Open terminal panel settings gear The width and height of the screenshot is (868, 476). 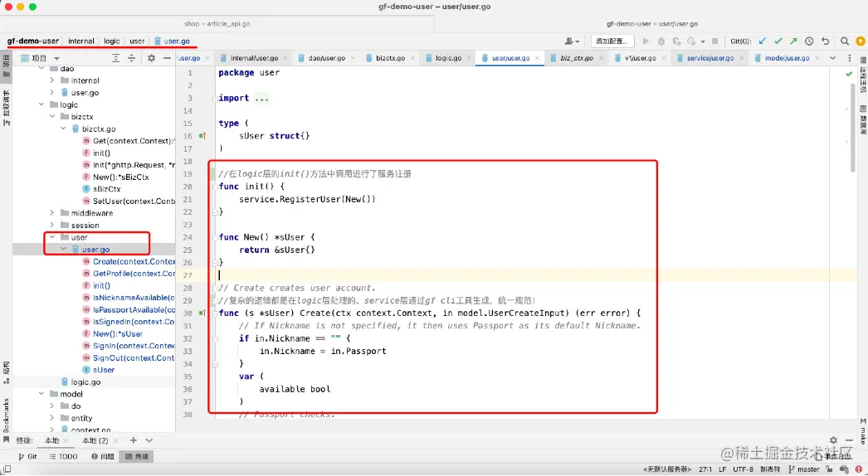(x=833, y=440)
